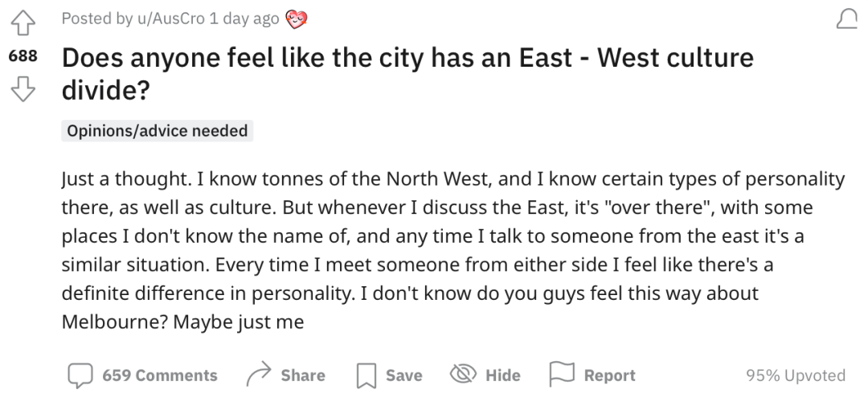
Task: Click the flag report icon
Action: point(561,374)
